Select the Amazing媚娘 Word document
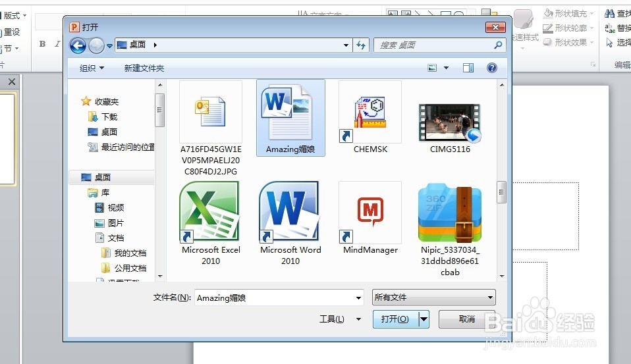The image size is (631, 364). 290,117
